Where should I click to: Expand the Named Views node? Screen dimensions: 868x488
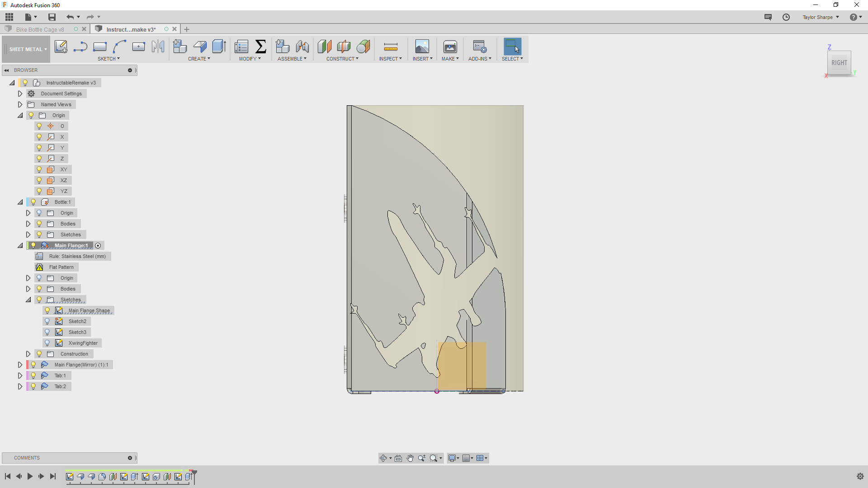tap(20, 104)
